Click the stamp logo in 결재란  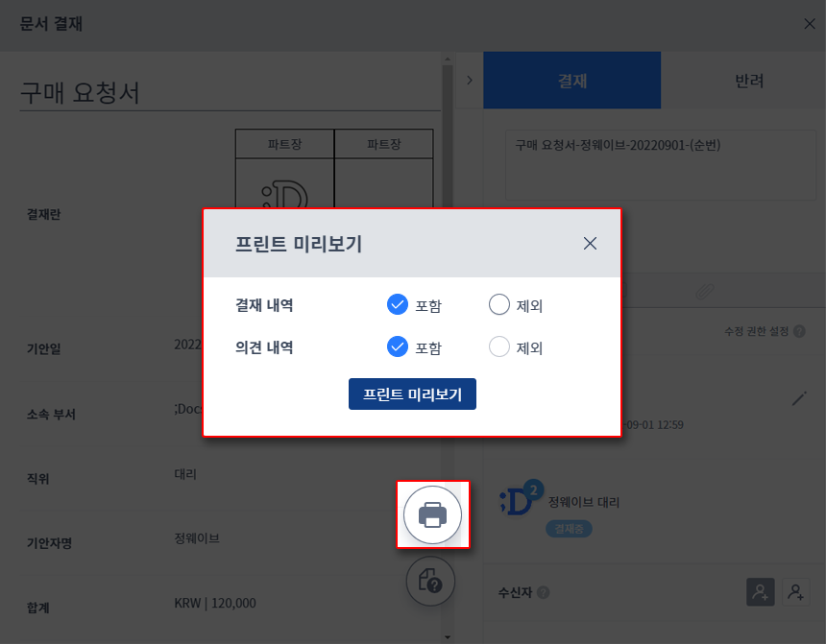tap(284, 195)
